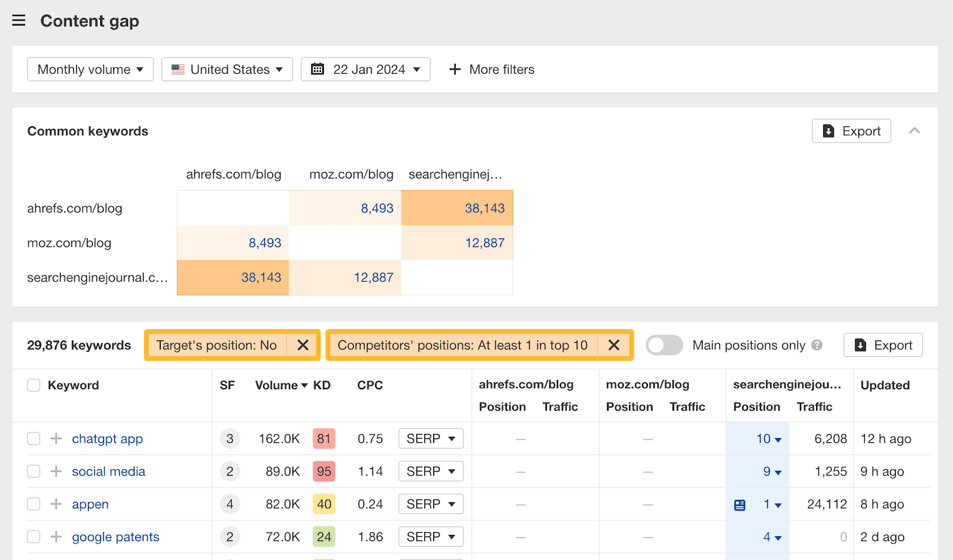Enable the Main positions only toggle
The height and width of the screenshot is (560, 953).
point(664,345)
